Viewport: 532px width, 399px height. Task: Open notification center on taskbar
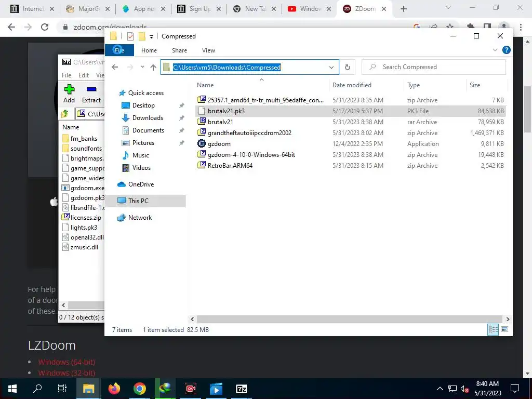pos(515,389)
